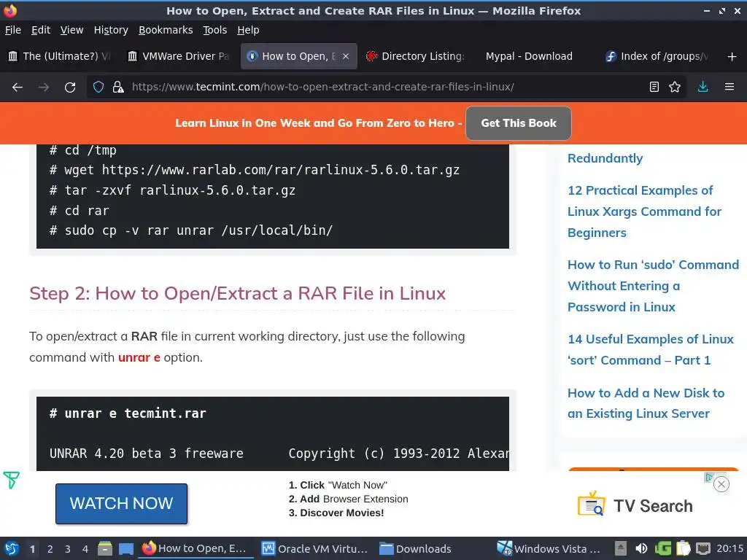Click the wget rarlinux command line
Viewport: 747px width, 560px height.
255,170
